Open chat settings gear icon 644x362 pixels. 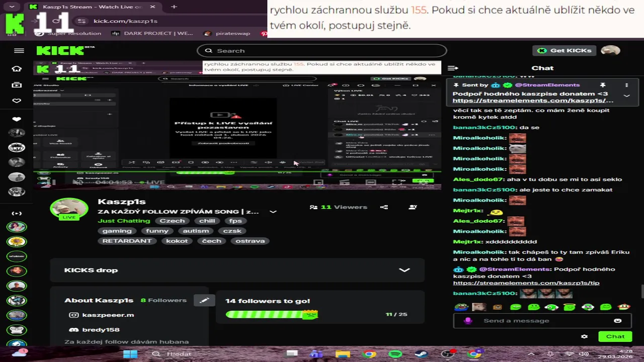click(584, 336)
